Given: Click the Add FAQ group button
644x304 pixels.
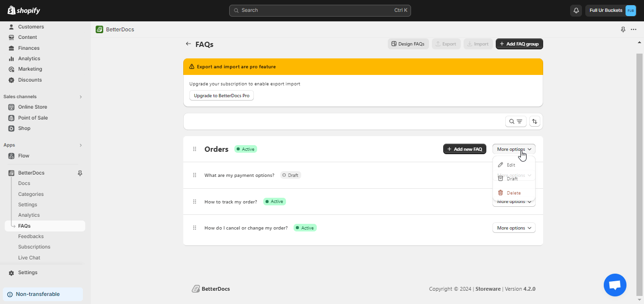Looking at the screenshot, I should [x=519, y=44].
